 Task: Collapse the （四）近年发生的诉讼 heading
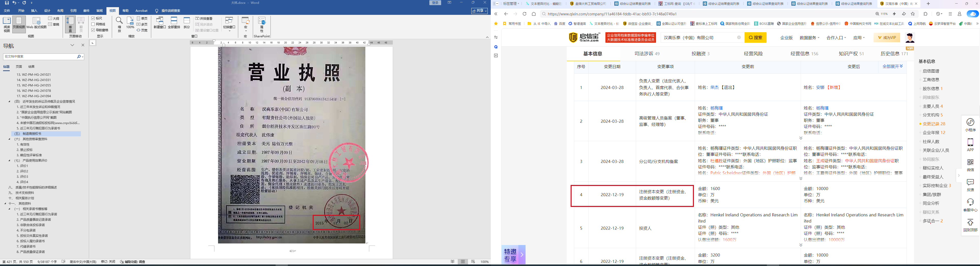point(9,102)
